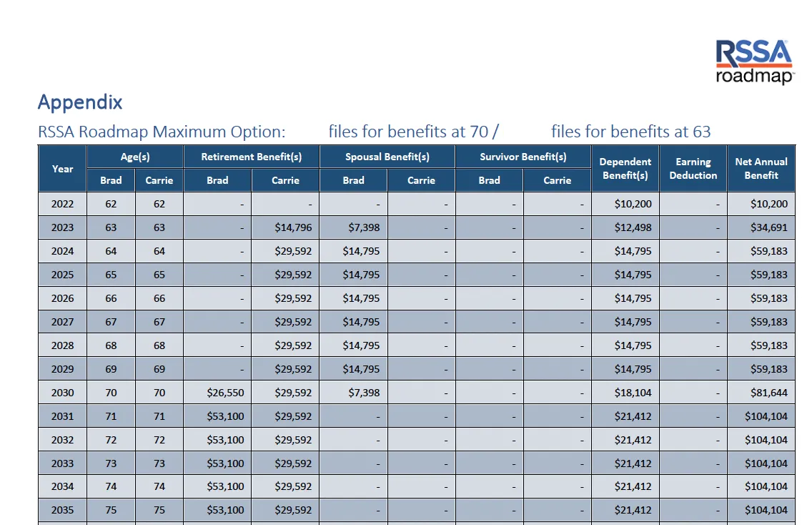This screenshot has width=812, height=525.
Task: Select the Appendix heading
Action: pos(80,102)
